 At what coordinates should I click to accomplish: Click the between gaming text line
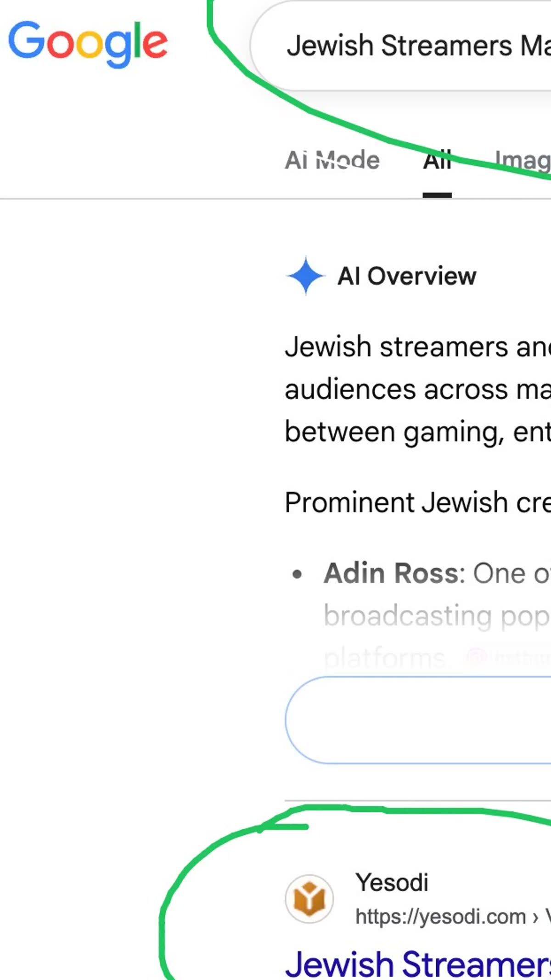tap(418, 432)
